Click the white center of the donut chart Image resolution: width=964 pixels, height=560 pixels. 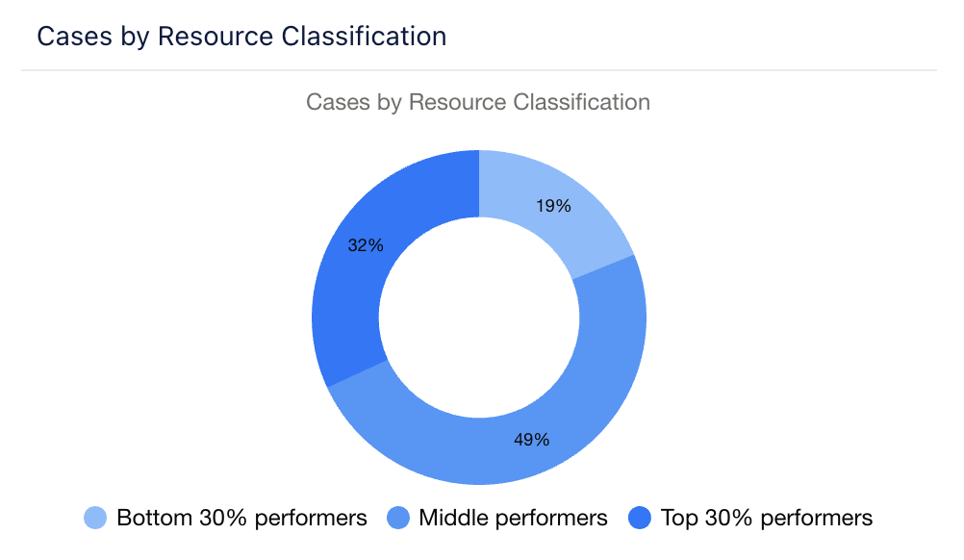(x=479, y=318)
